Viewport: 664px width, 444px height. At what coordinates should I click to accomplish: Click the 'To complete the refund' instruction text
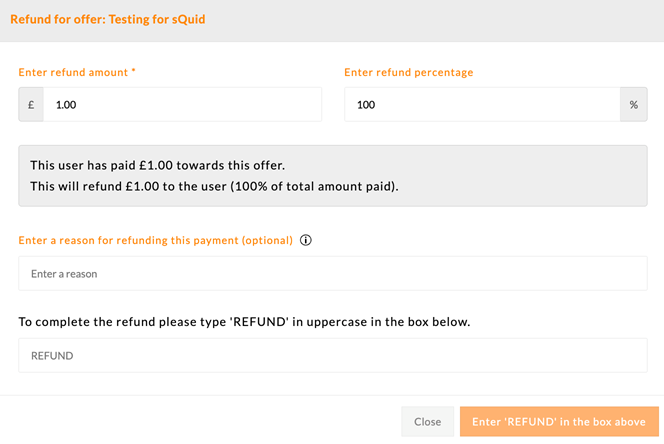[x=244, y=322]
